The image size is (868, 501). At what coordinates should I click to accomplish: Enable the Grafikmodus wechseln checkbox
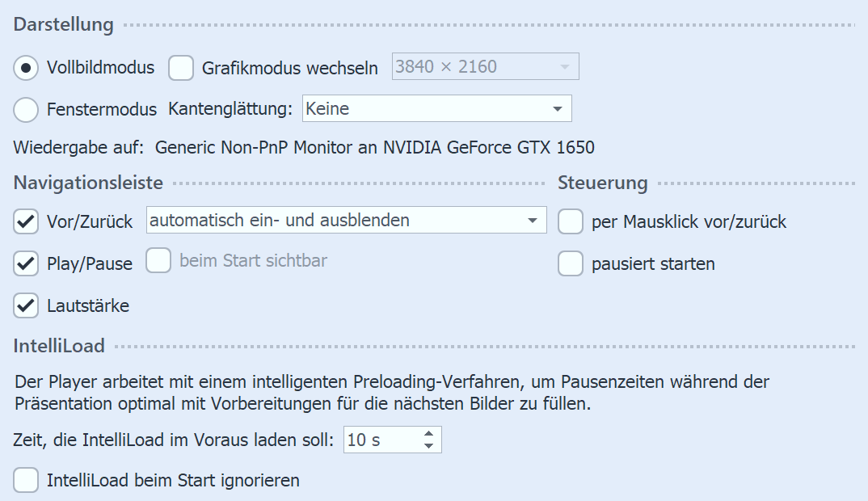click(180, 68)
